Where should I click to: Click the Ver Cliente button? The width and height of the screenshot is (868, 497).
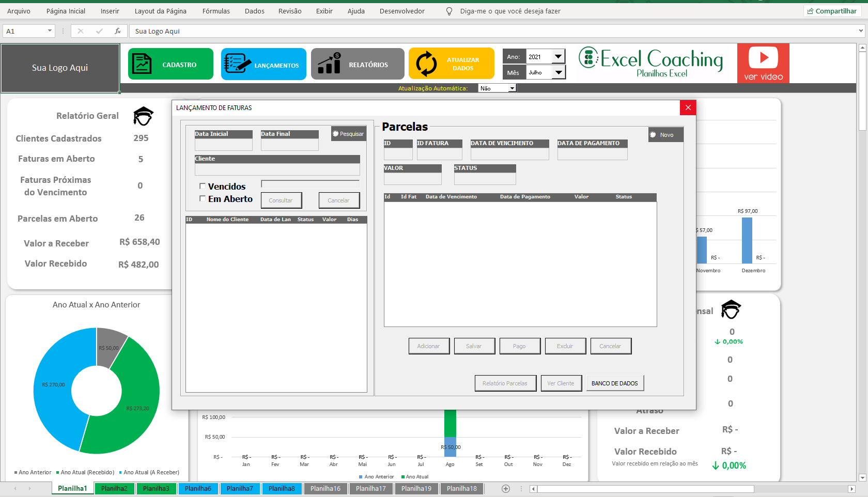(561, 383)
